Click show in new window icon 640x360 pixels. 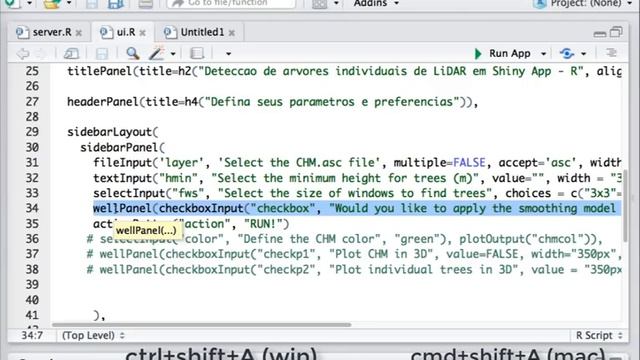(x=71, y=53)
